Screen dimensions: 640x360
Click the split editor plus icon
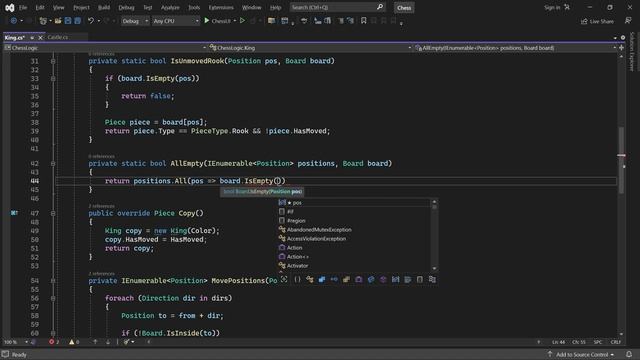click(x=622, y=48)
